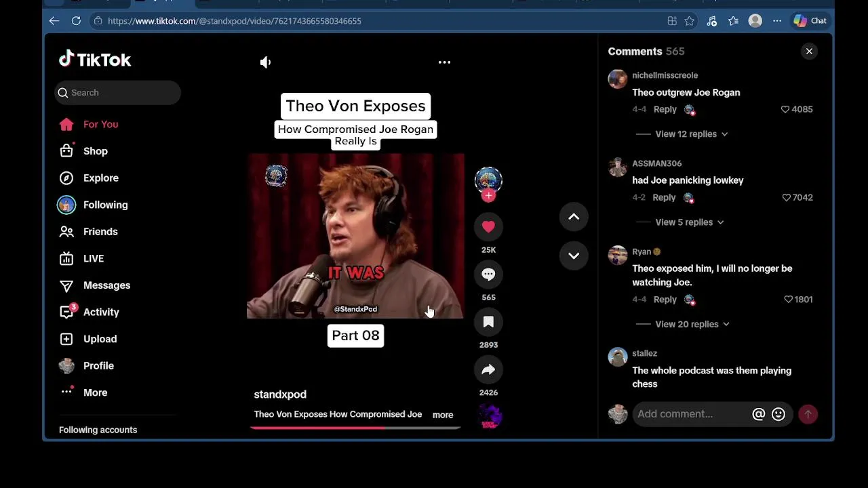Close the Comments panel

click(x=809, y=52)
